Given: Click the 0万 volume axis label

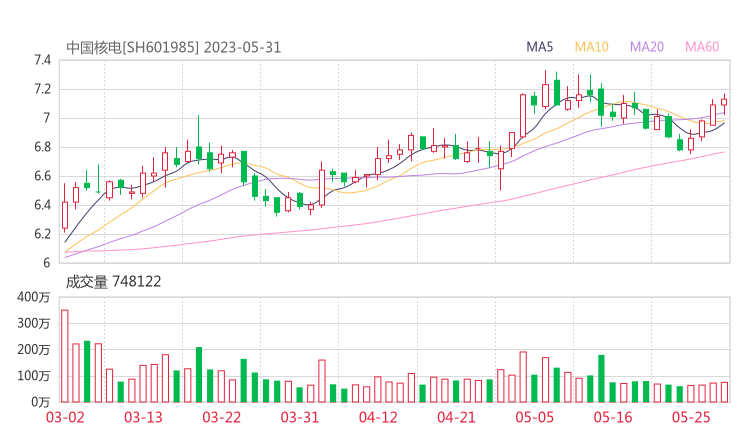Looking at the screenshot, I should (x=41, y=402).
